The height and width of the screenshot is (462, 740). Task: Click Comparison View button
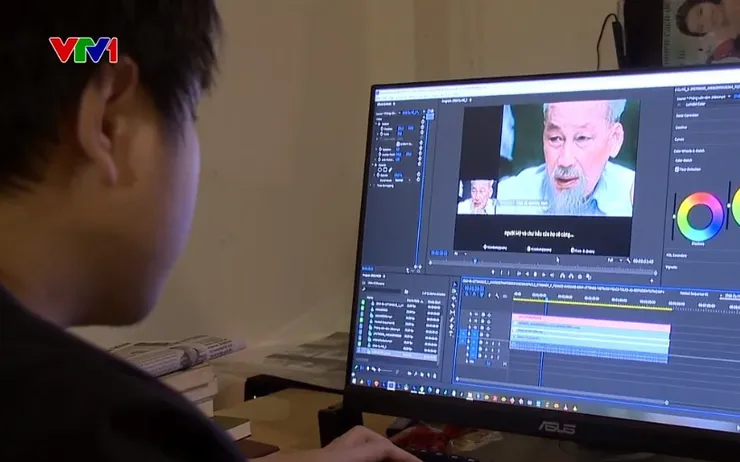tap(589, 277)
